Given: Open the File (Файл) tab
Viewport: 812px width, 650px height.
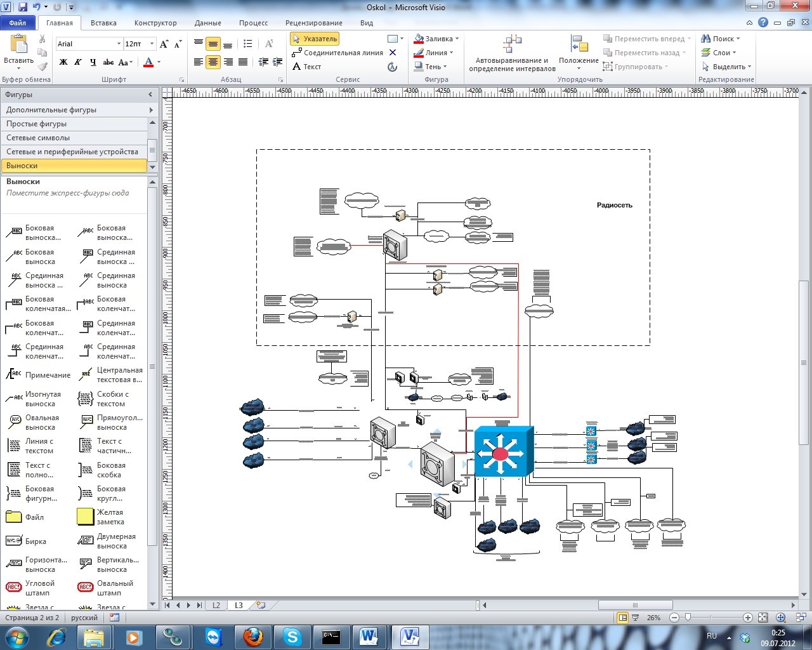Looking at the screenshot, I should (x=18, y=23).
